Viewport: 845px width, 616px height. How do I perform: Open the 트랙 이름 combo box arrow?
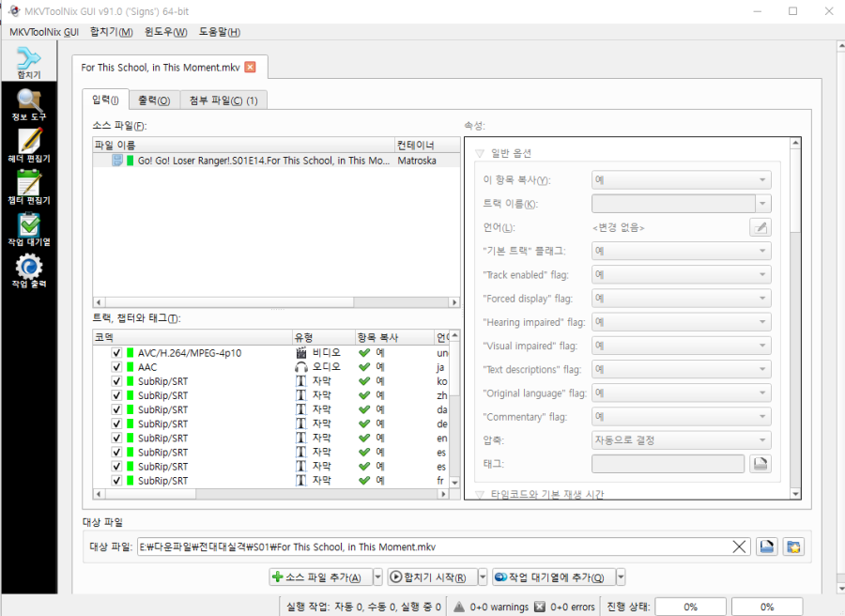762,204
